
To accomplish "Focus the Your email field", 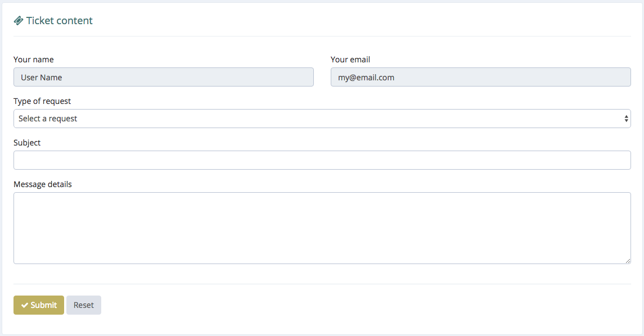I will pos(480,77).
